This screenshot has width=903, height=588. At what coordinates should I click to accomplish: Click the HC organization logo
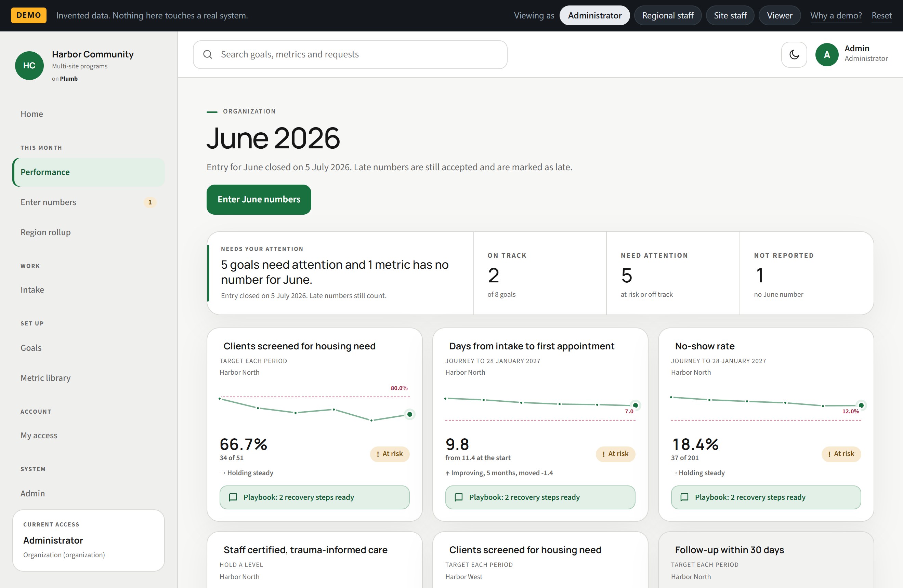tap(29, 66)
